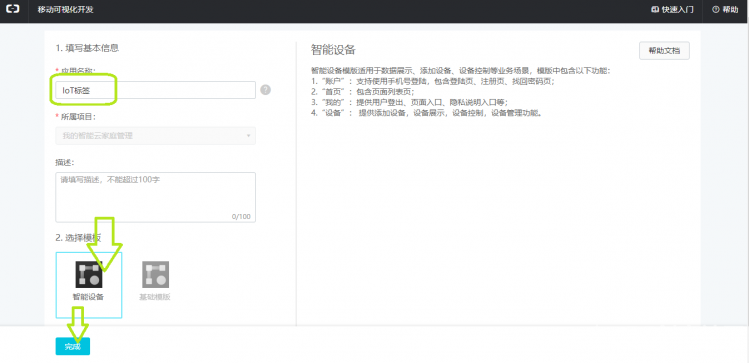Image resolution: width=749 pixels, height=363 pixels.
Task: Click the Alibaba Cloud logo icon
Action: [13, 9]
